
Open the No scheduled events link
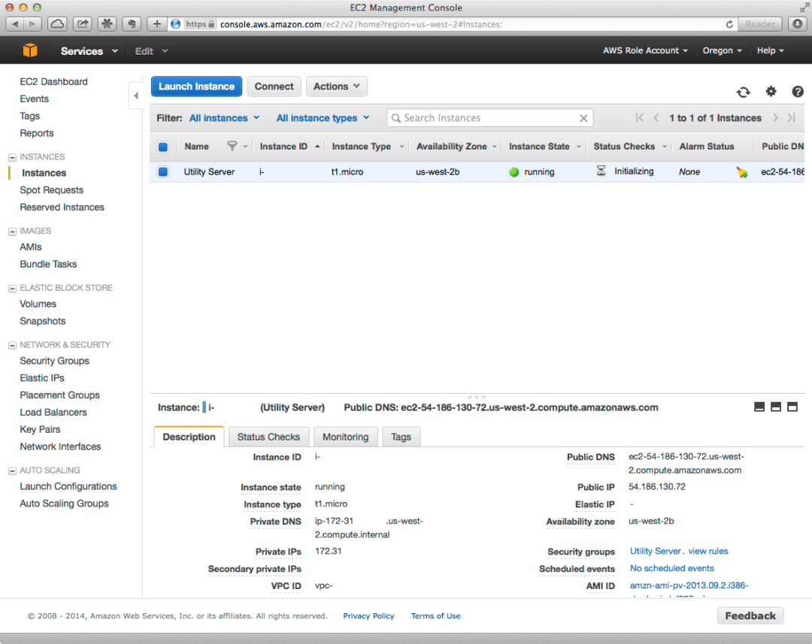(x=671, y=568)
